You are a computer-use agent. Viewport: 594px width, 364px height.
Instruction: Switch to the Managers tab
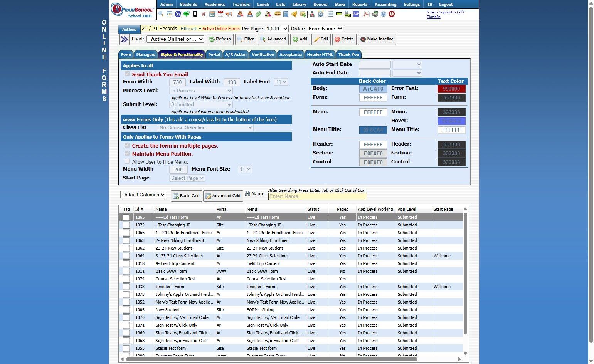click(146, 54)
